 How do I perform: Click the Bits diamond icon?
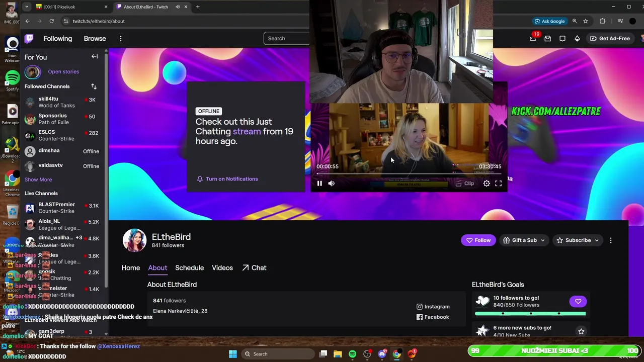(x=577, y=38)
